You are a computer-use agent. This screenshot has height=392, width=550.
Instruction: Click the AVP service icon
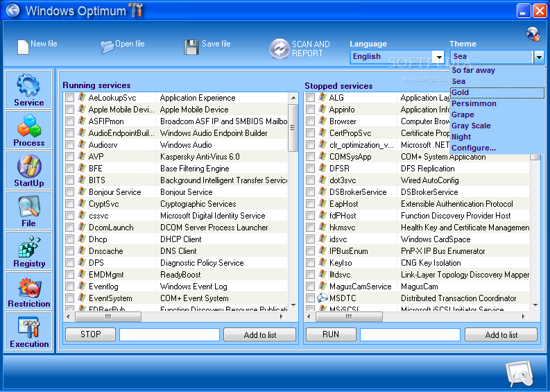82,156
